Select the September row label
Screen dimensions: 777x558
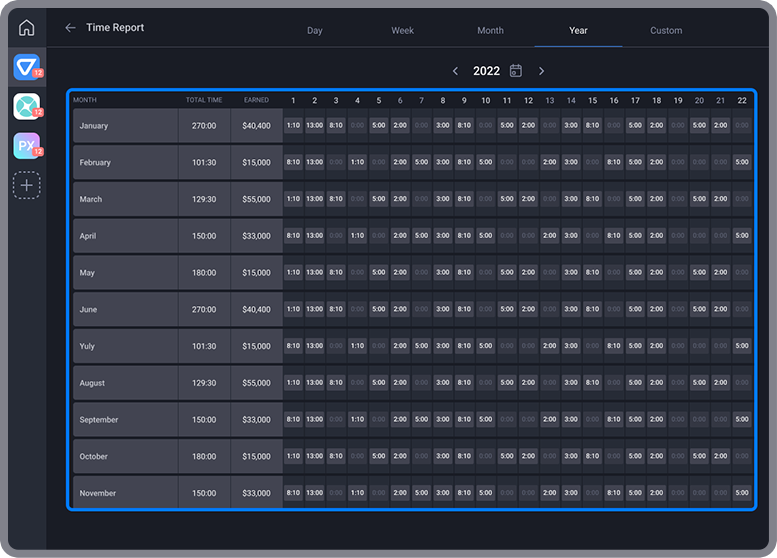(x=99, y=419)
